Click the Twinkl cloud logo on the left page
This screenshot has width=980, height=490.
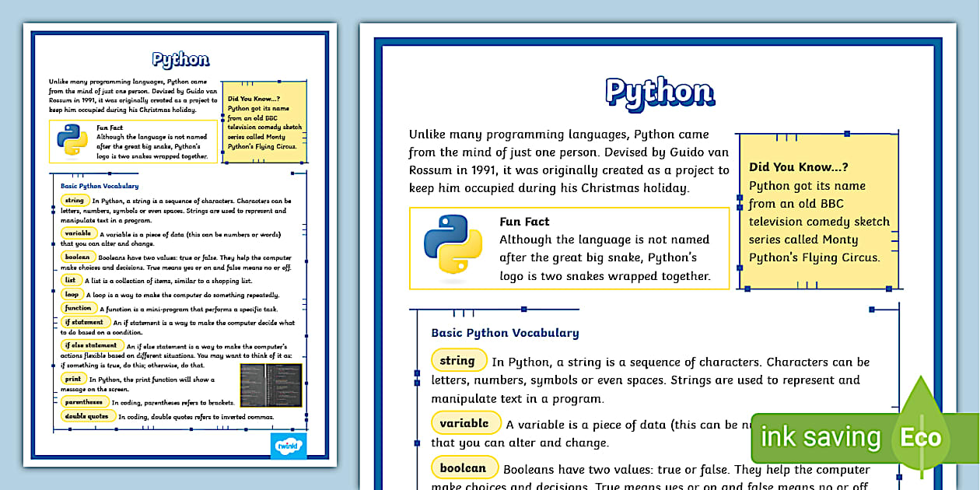point(289,446)
